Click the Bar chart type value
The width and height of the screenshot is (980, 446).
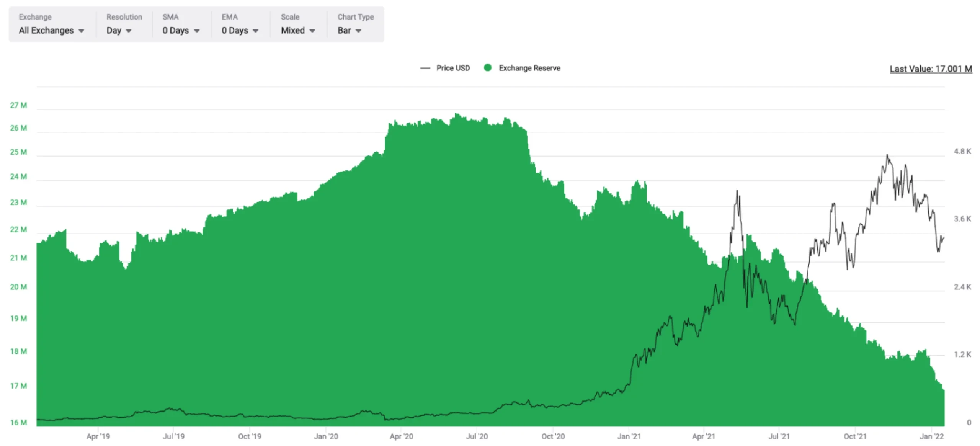pos(344,31)
